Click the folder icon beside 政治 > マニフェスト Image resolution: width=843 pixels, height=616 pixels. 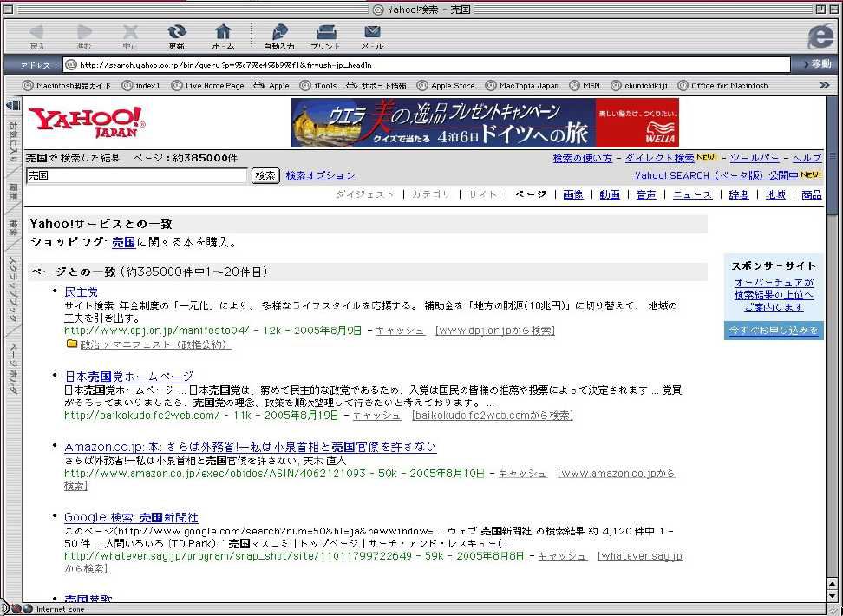[x=71, y=344]
